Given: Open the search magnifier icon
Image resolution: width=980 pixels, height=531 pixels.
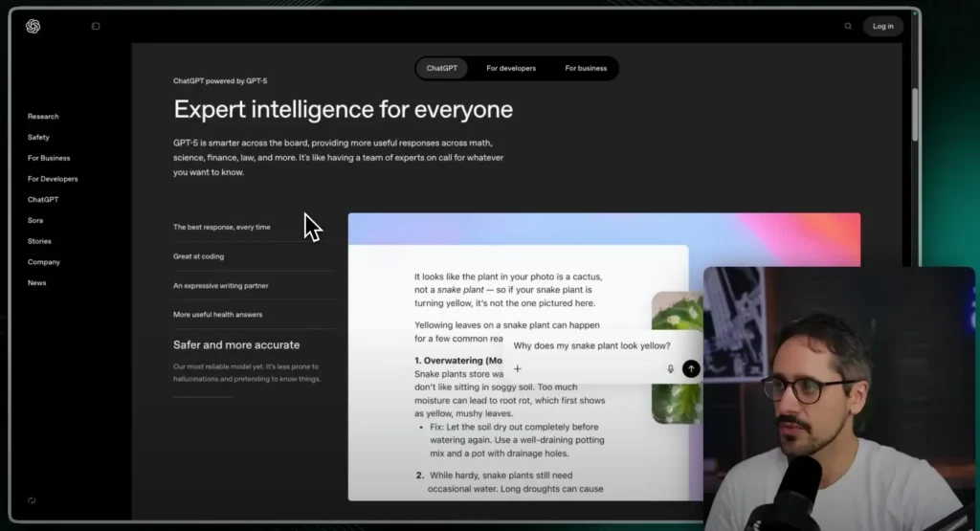Looking at the screenshot, I should coord(848,26).
